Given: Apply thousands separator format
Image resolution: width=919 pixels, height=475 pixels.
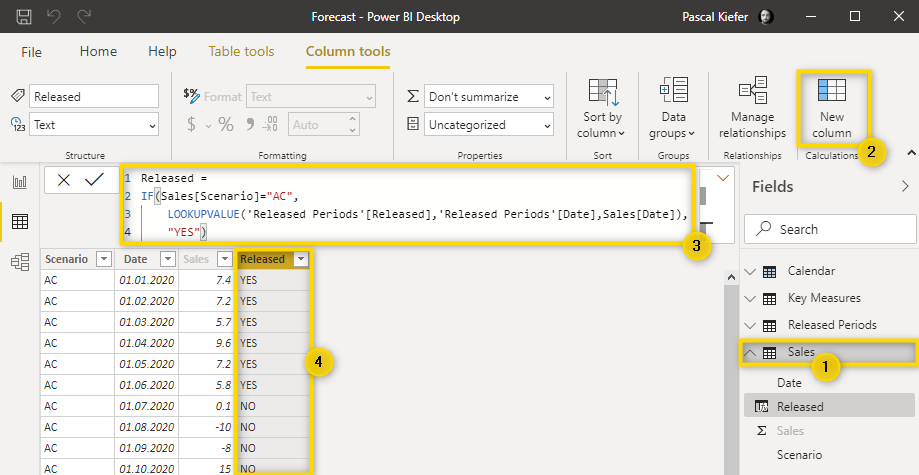Looking at the screenshot, I should 250,124.
